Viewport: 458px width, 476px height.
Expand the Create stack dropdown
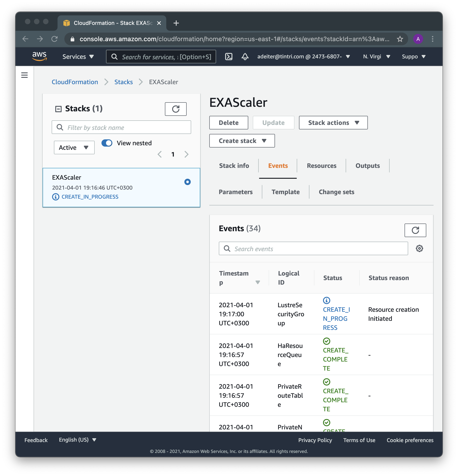242,141
